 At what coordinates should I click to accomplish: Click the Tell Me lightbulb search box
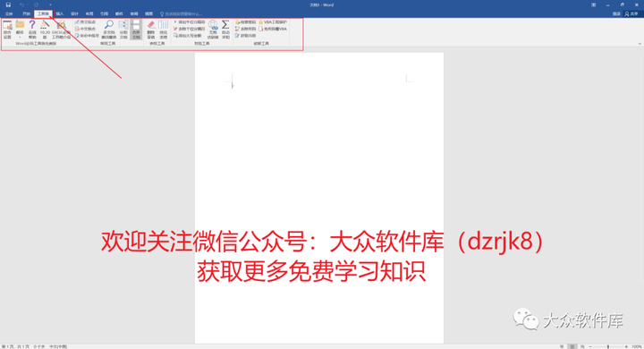(x=181, y=14)
